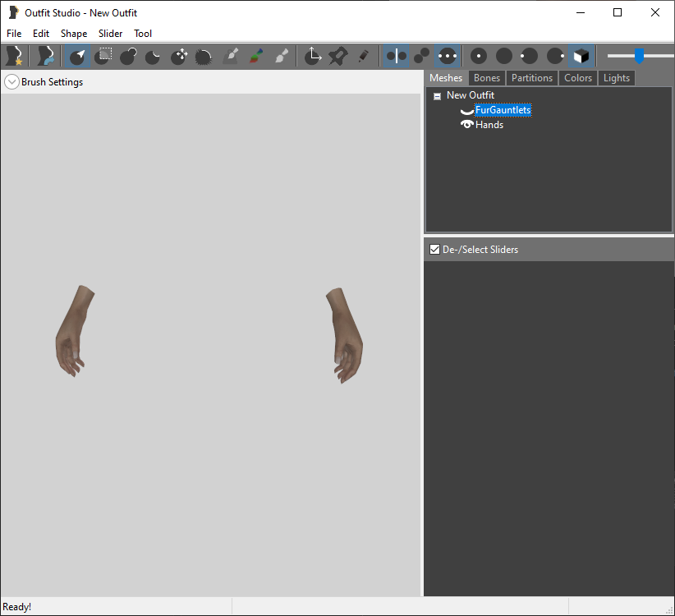Select the Deflate brush tool
Image resolution: width=675 pixels, height=616 pixels.
click(154, 56)
